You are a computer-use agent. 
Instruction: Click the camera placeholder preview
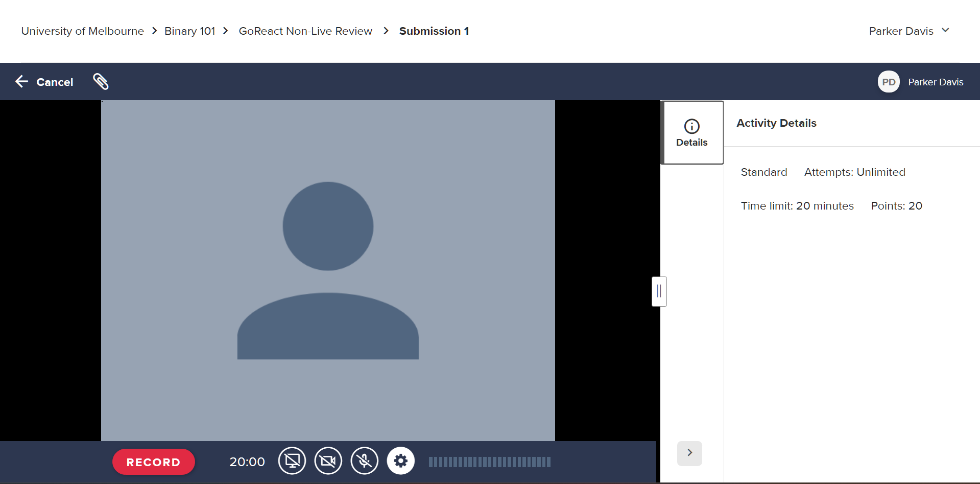pyautogui.click(x=328, y=270)
